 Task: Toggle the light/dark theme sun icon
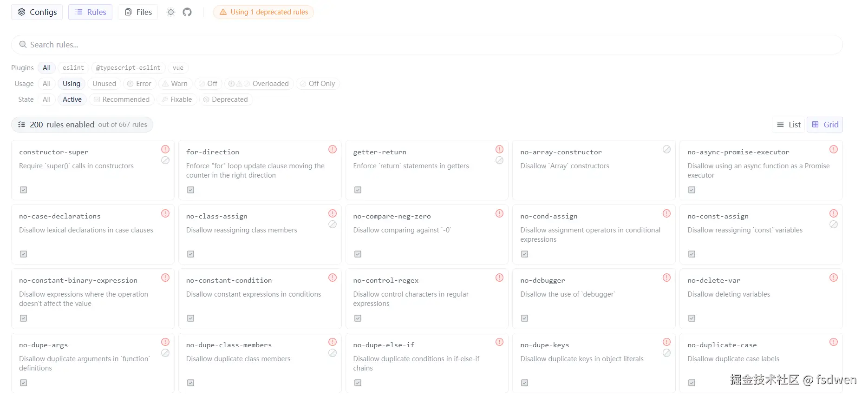(171, 12)
